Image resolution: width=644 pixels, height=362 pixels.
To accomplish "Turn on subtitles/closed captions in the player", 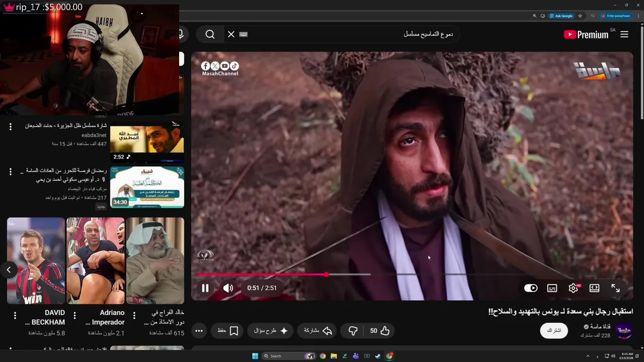I will click(552, 288).
